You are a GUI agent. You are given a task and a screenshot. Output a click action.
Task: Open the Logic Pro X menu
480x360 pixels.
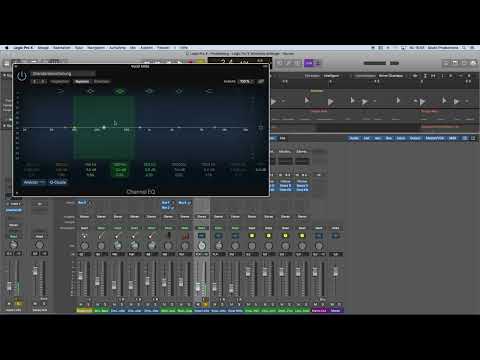[x=23, y=48]
